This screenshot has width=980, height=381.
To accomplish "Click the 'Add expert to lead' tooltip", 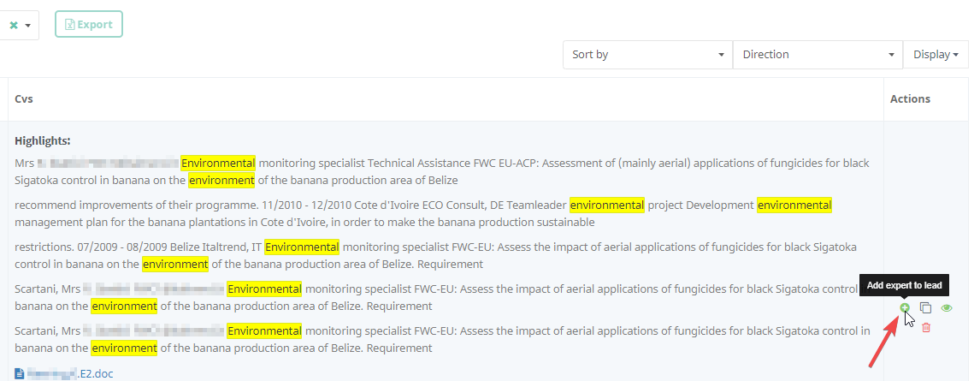I will click(903, 286).
